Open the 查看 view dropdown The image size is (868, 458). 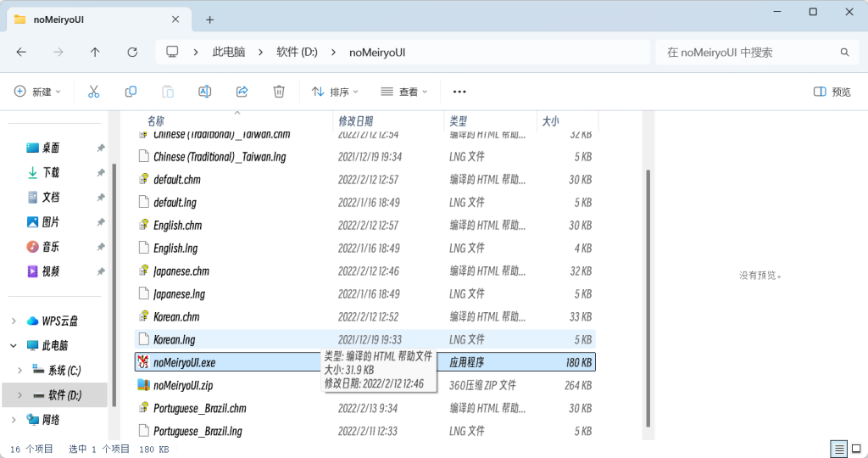click(404, 92)
